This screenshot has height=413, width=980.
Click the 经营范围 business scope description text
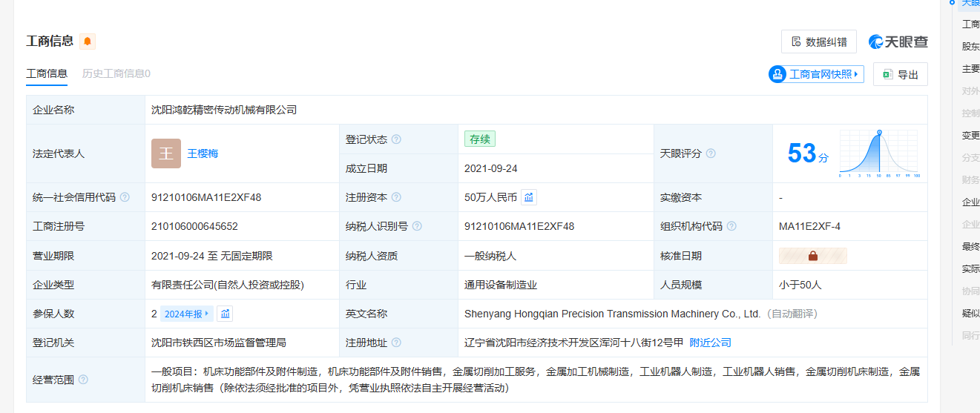[x=536, y=380]
